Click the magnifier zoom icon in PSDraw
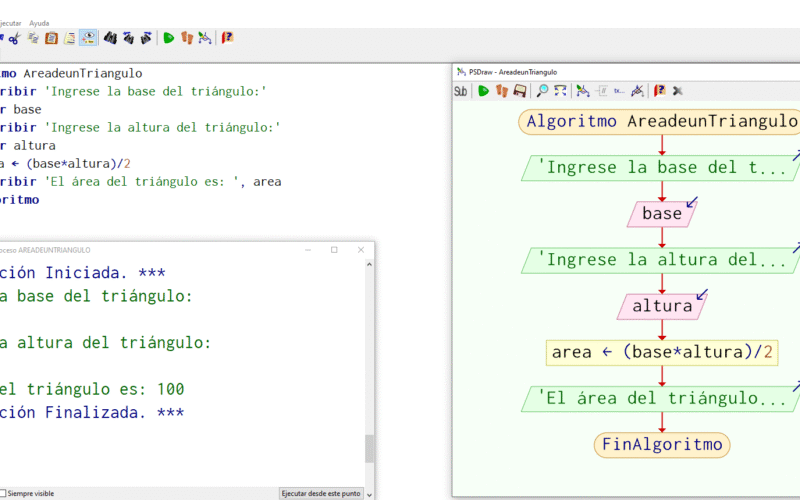 point(542,91)
